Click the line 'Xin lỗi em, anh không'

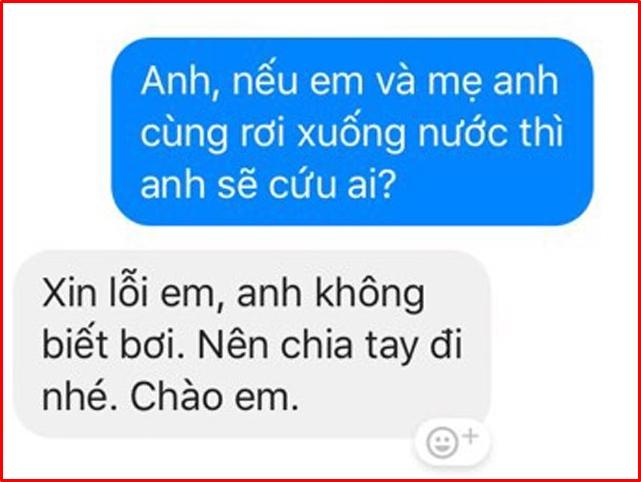click(x=233, y=294)
